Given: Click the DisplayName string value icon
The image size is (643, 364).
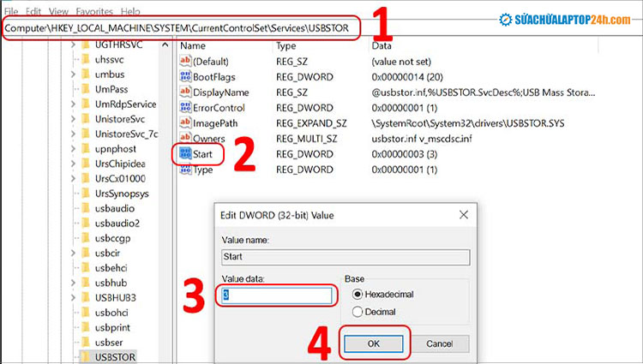Looking at the screenshot, I should click(x=185, y=92).
